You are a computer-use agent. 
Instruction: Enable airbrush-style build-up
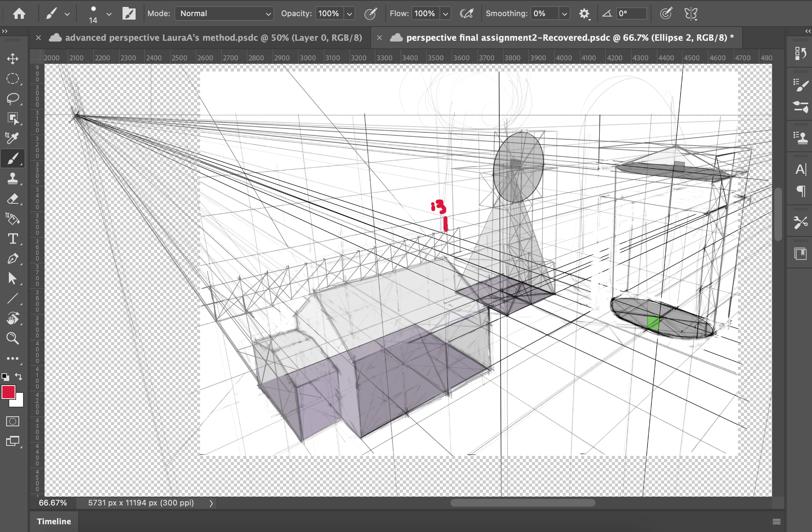[x=467, y=14]
